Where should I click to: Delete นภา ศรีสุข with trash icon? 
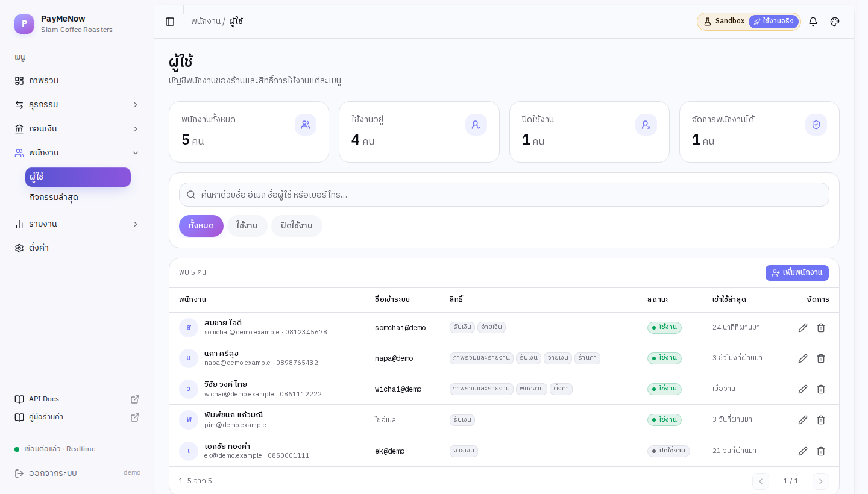tap(821, 358)
